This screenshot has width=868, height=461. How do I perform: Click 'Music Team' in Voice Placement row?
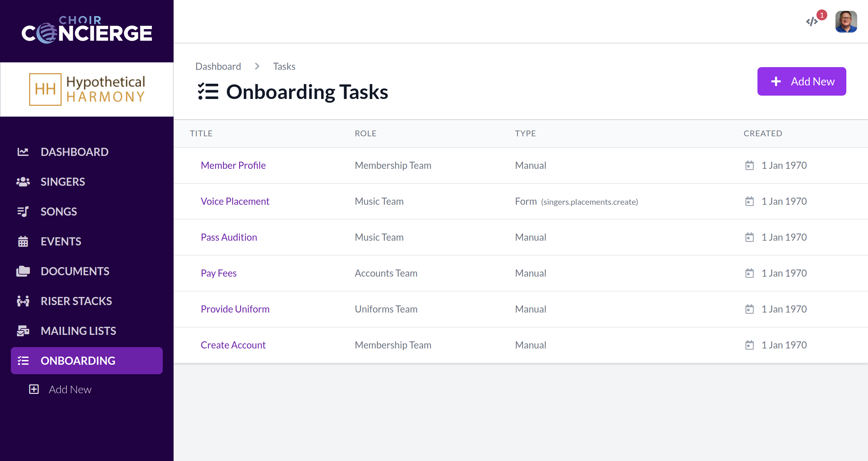tap(379, 201)
